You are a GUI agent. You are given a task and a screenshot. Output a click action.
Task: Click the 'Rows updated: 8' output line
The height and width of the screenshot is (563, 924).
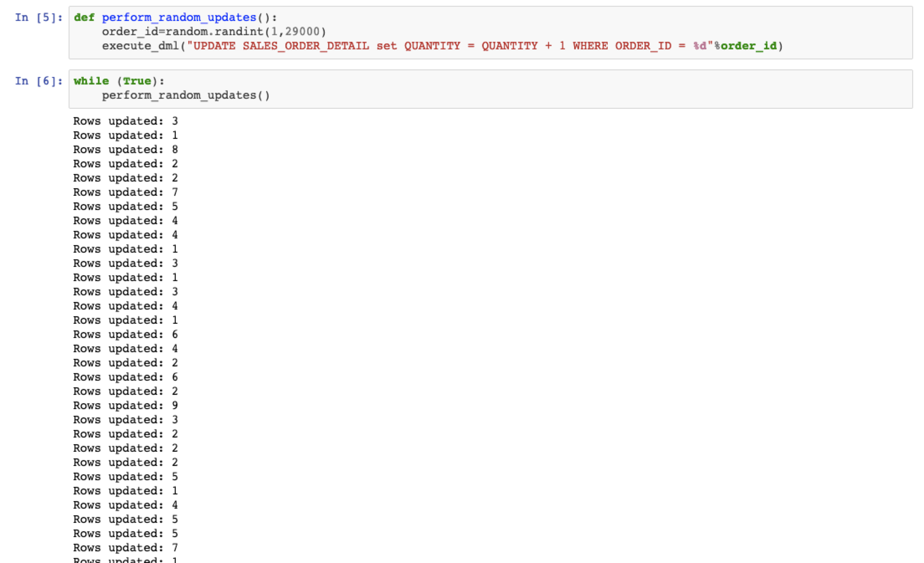(125, 150)
